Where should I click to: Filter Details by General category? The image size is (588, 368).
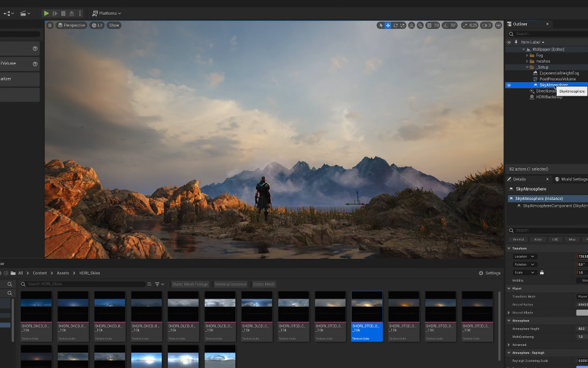(518, 239)
